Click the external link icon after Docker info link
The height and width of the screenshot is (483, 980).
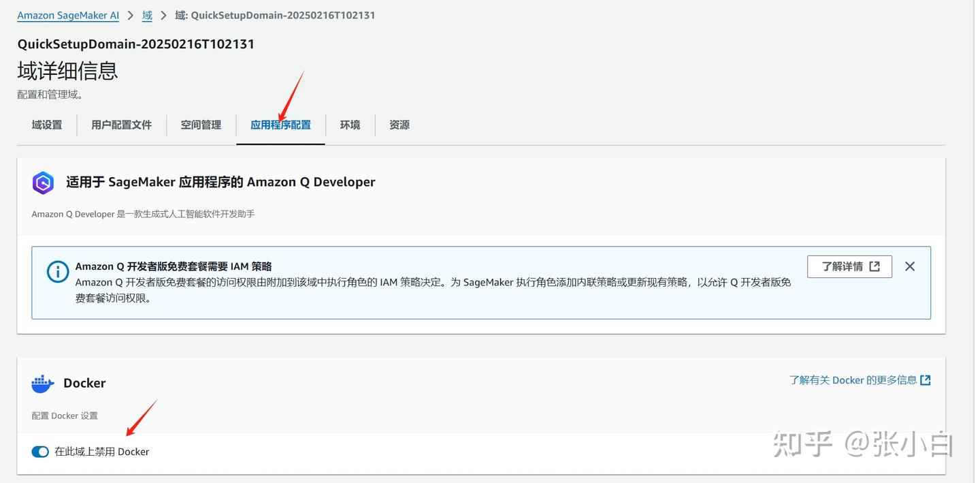pyautogui.click(x=926, y=380)
